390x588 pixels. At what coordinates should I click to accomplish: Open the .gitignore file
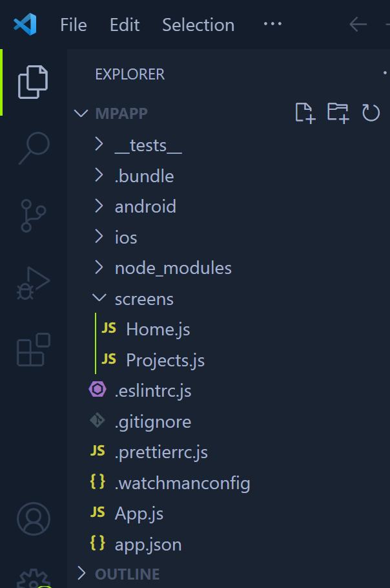pyautogui.click(x=152, y=422)
